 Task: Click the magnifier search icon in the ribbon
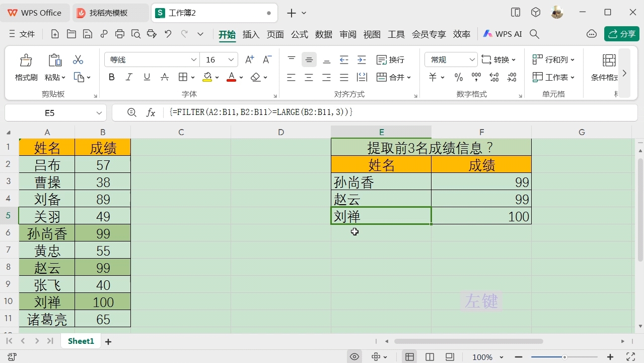[534, 34]
